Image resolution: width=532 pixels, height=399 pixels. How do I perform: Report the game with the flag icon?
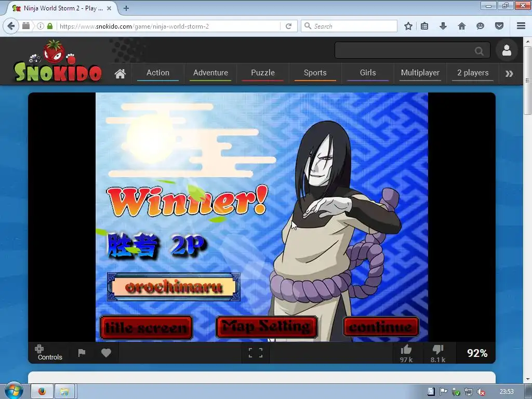pyautogui.click(x=82, y=353)
